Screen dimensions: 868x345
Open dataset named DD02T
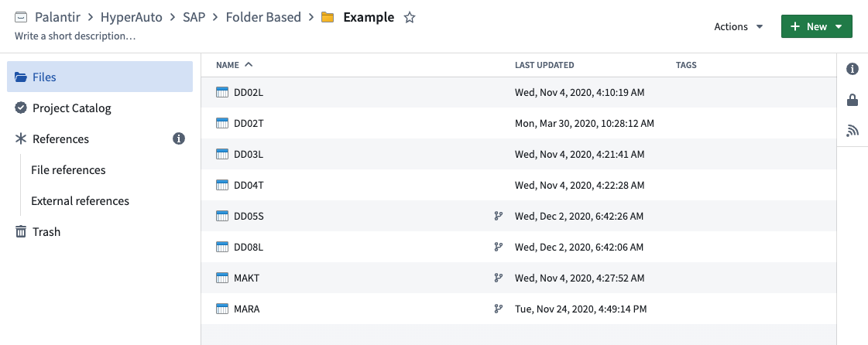249,123
